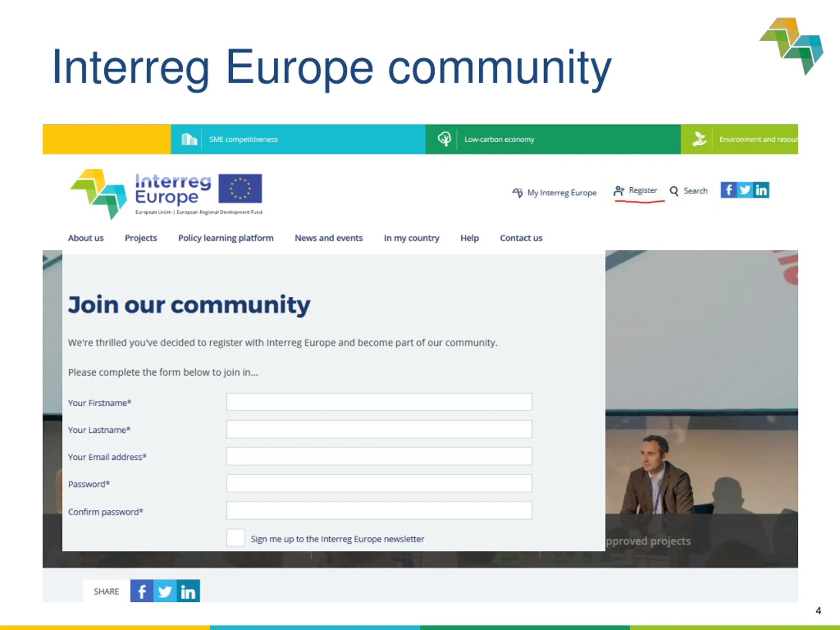Click the Search link text
Viewport: 840px width, 630px height.
[x=696, y=191]
